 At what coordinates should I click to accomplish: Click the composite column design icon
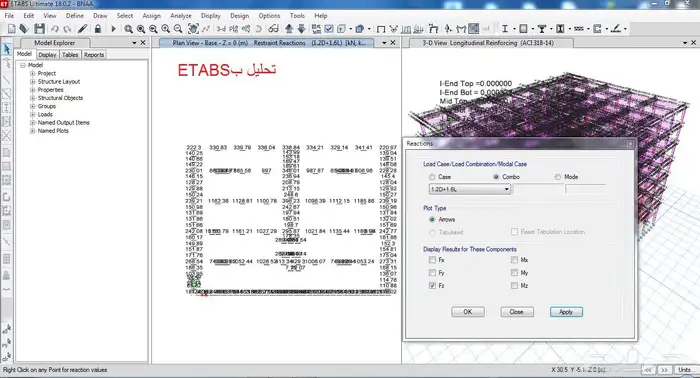[560, 29]
